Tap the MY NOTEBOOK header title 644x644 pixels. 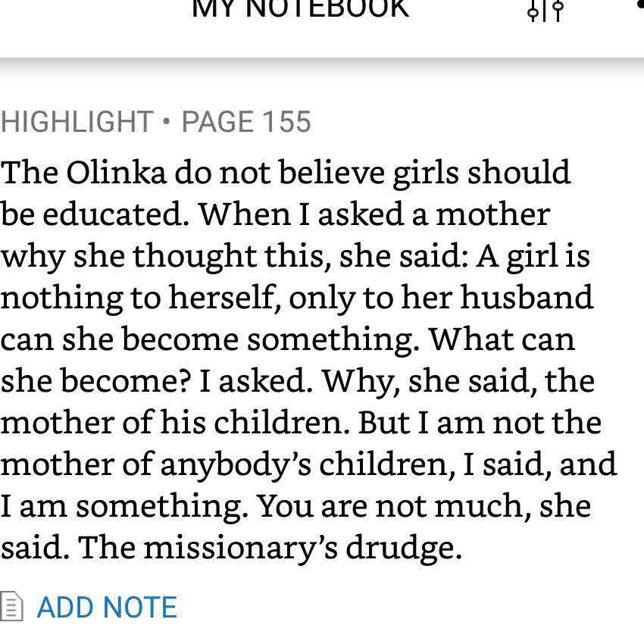(301, 8)
